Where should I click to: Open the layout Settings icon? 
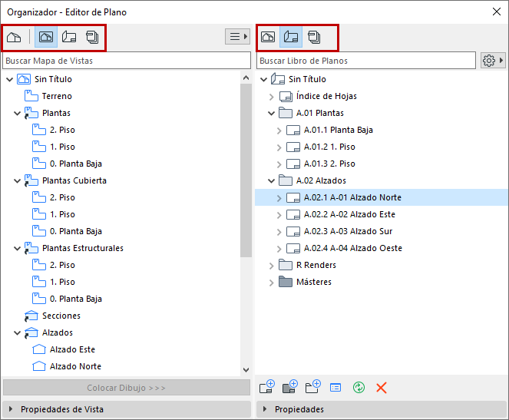pos(335,388)
